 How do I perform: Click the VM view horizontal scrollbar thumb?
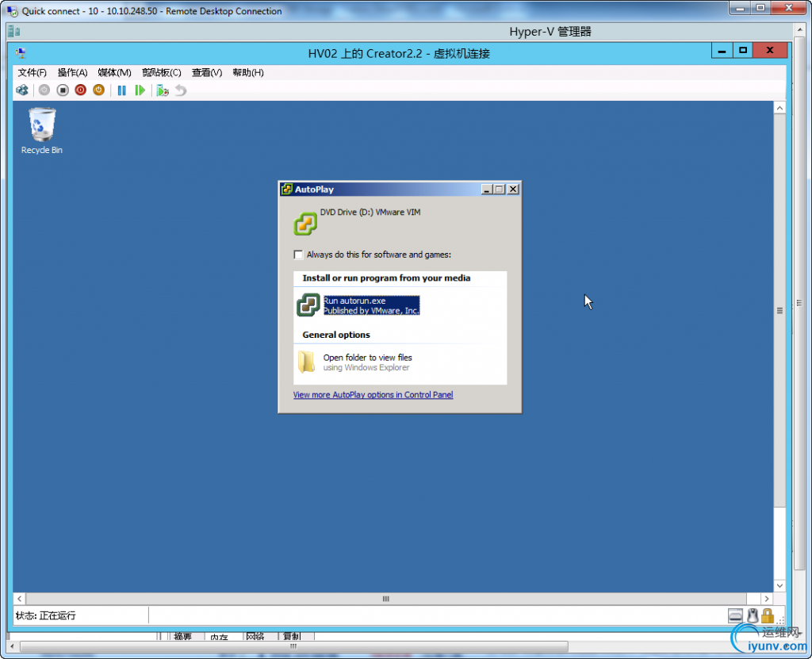(386, 599)
